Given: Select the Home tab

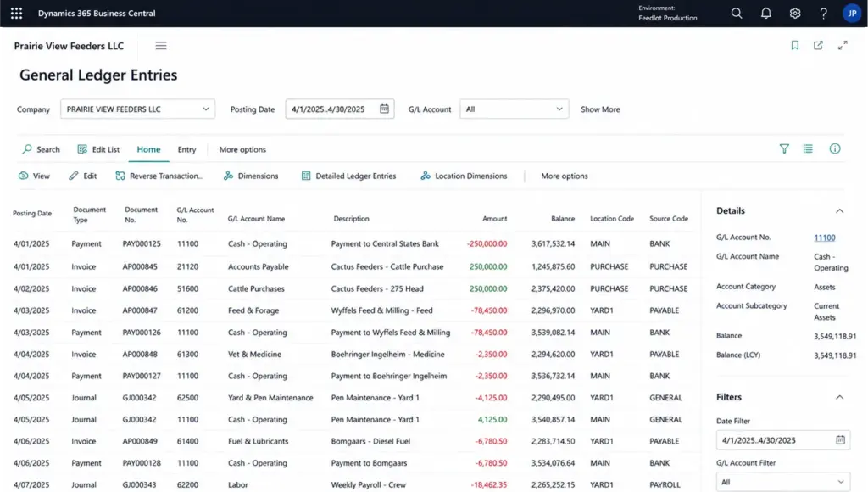Looking at the screenshot, I should coord(148,149).
